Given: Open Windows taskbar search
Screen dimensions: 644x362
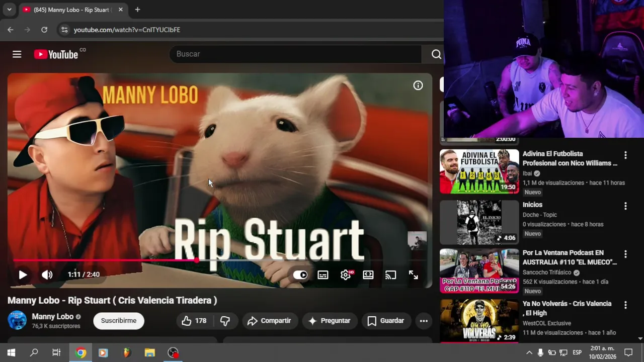Looking at the screenshot, I should (x=34, y=352).
